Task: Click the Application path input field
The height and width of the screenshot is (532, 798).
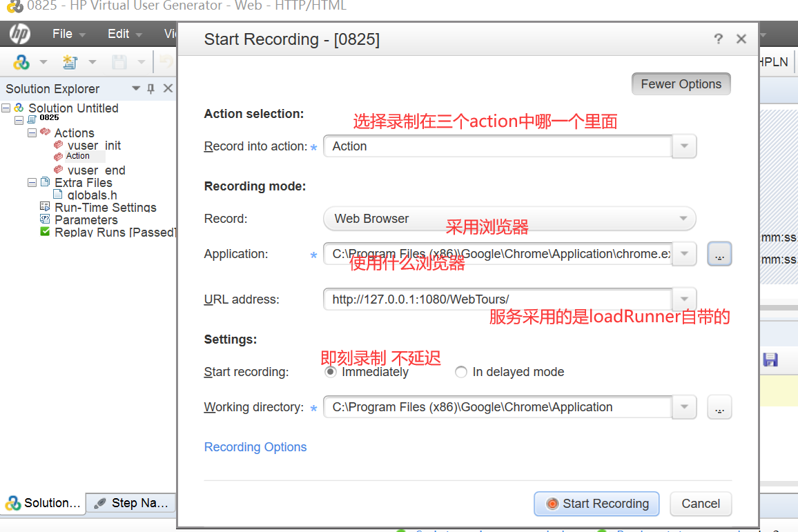Action: pyautogui.click(x=498, y=254)
